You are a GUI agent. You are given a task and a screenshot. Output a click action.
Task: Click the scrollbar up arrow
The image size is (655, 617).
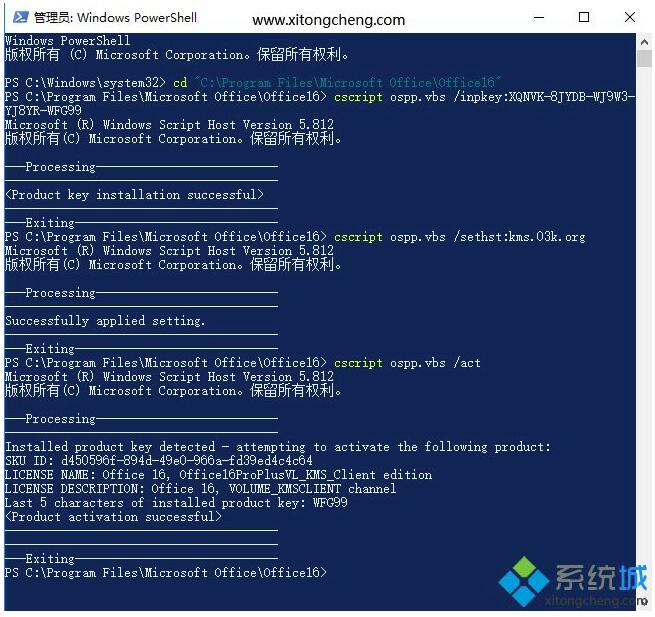pyautogui.click(x=644, y=42)
